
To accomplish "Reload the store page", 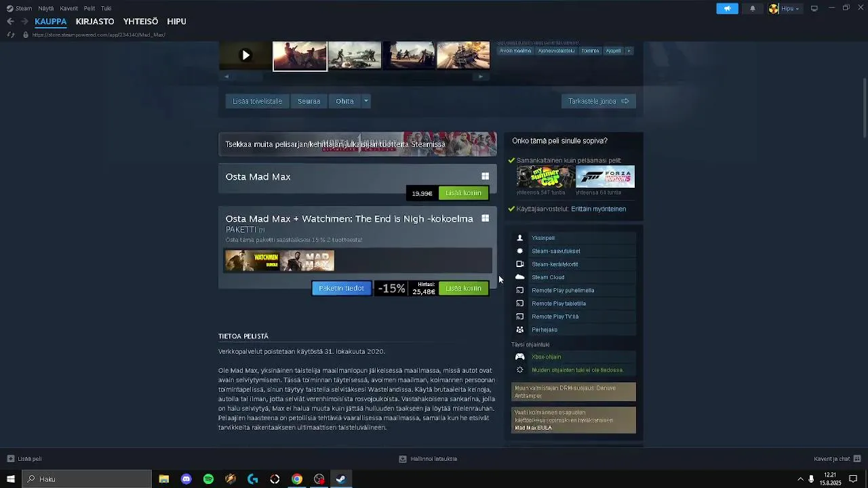I will pos(11,35).
